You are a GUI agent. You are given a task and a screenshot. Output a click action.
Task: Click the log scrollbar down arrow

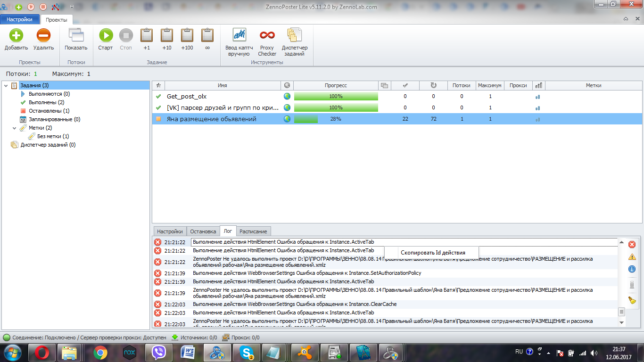point(621,323)
